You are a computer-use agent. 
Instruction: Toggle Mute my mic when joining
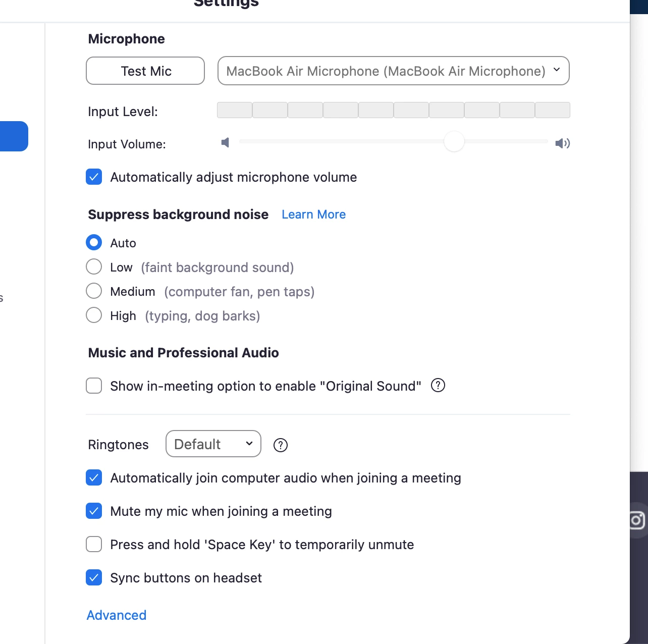(x=94, y=511)
